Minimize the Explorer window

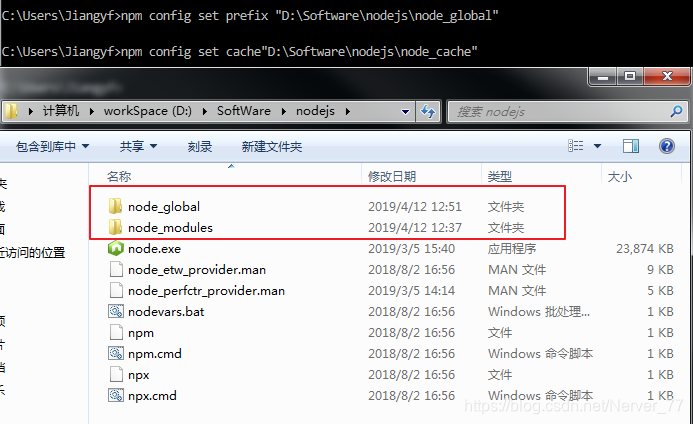pyautogui.click(x=603, y=77)
